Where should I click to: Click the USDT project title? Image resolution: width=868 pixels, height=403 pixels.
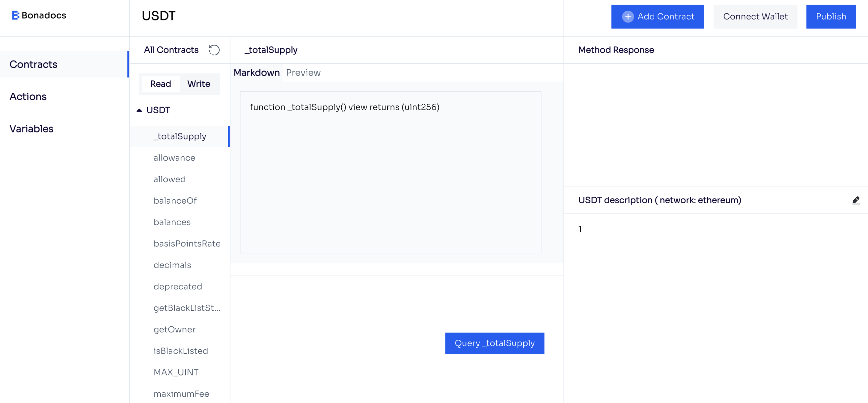click(158, 16)
